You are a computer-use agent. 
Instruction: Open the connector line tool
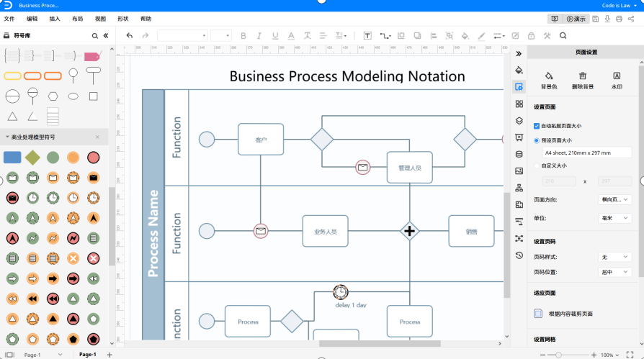coord(385,35)
